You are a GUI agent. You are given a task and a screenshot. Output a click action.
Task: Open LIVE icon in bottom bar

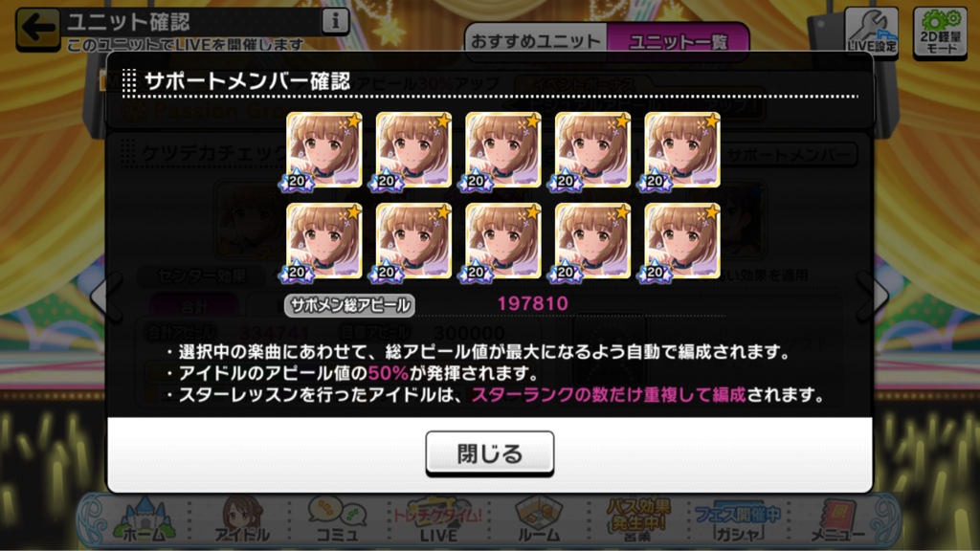[x=437, y=519]
